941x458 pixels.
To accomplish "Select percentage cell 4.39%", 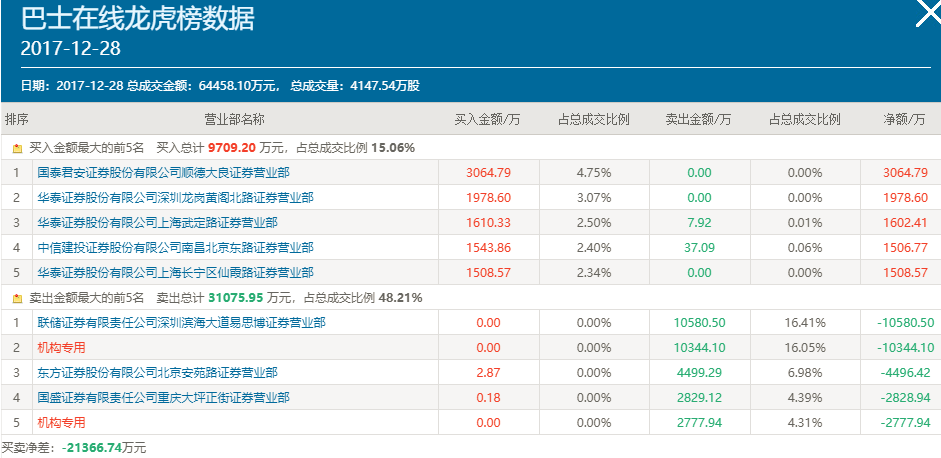I will (x=805, y=398).
